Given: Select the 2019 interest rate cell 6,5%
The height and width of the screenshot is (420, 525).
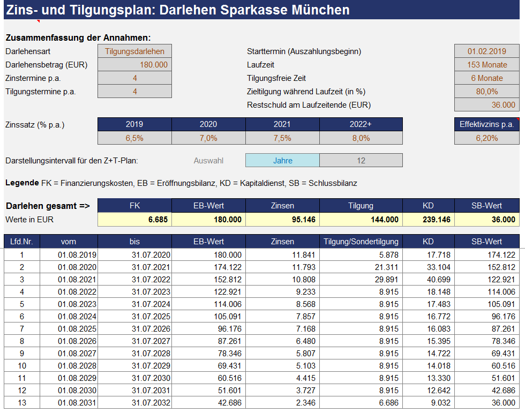Looking at the screenshot, I should coord(134,138).
